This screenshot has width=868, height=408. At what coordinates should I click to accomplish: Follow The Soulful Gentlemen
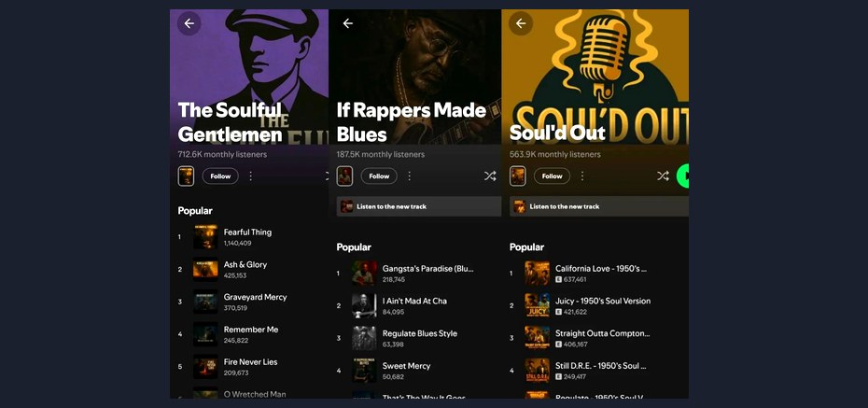pos(220,176)
